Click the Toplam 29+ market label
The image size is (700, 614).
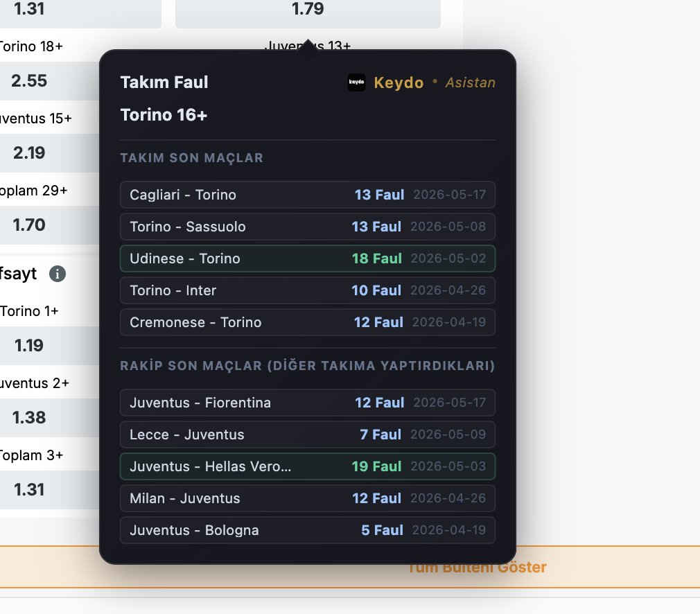coord(33,191)
